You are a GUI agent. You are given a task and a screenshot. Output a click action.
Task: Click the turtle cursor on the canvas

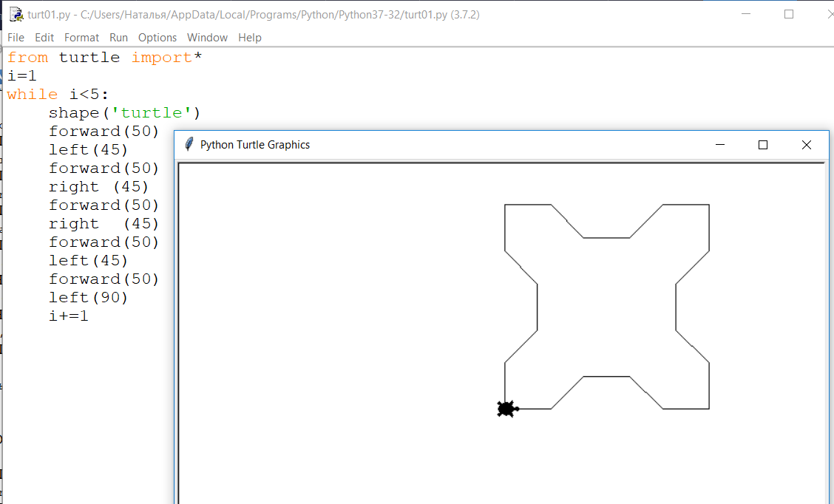pos(507,409)
